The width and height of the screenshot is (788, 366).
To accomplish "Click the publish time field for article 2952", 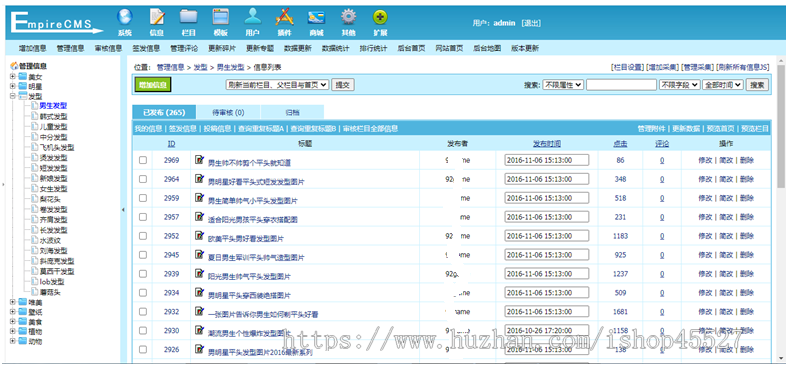I will [x=546, y=236].
